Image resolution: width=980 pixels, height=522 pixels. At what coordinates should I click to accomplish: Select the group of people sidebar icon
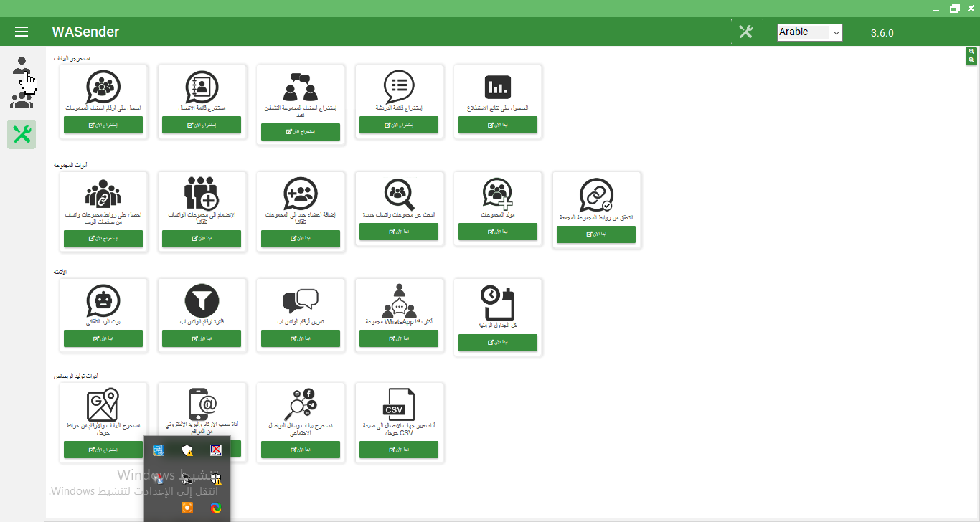(22, 99)
